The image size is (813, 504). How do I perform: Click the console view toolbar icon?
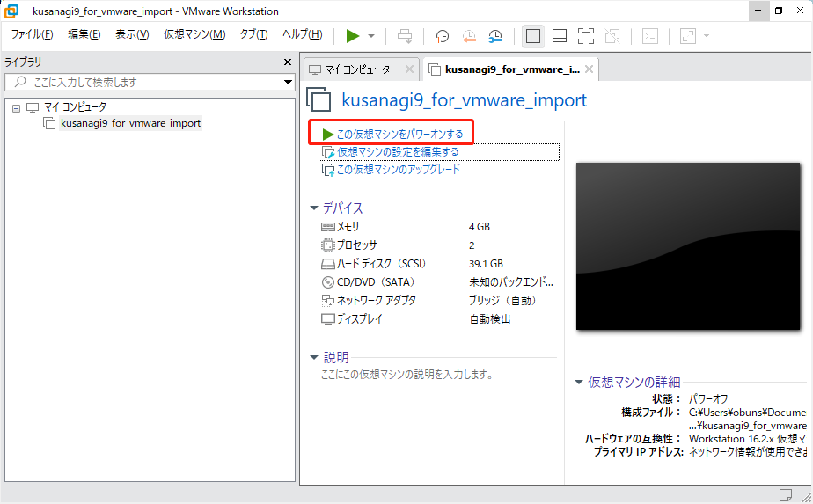650,36
